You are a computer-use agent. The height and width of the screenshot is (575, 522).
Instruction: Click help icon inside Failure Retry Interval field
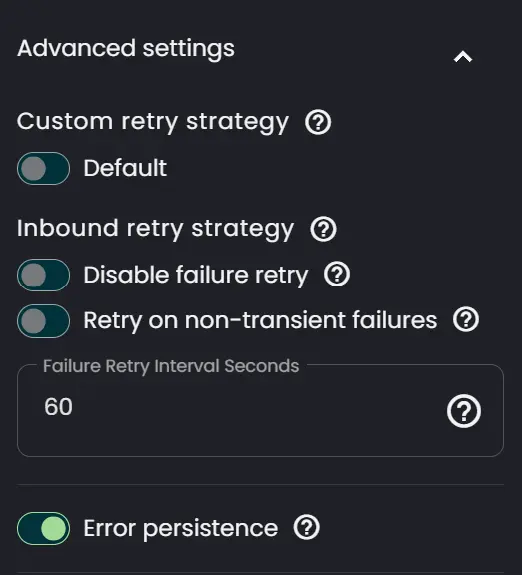coord(464,411)
